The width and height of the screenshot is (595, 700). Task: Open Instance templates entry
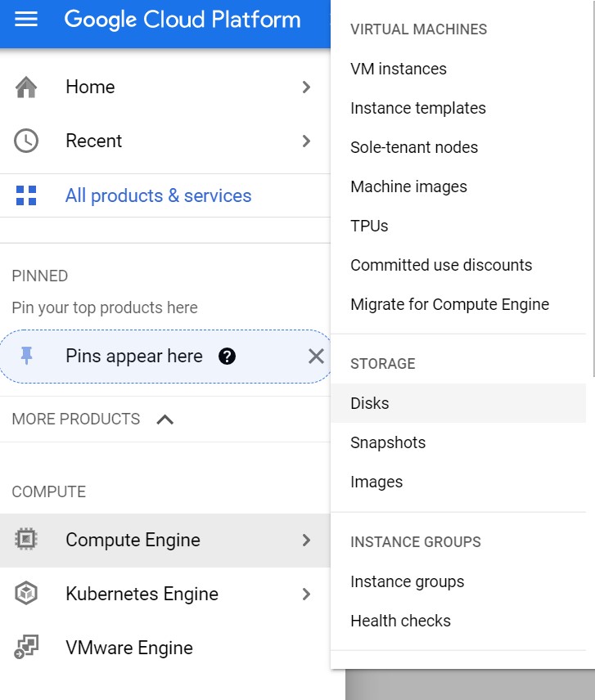click(418, 108)
